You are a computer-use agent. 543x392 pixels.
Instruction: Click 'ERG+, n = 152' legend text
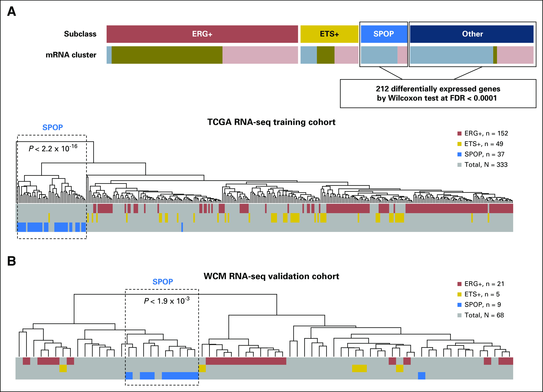pos(486,133)
